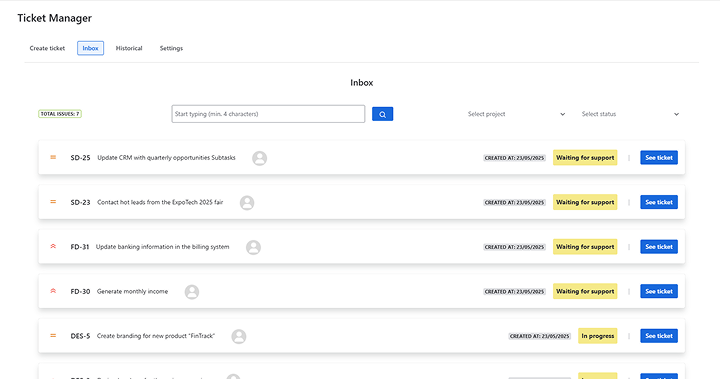Click the Inbox page heading

[x=361, y=83]
